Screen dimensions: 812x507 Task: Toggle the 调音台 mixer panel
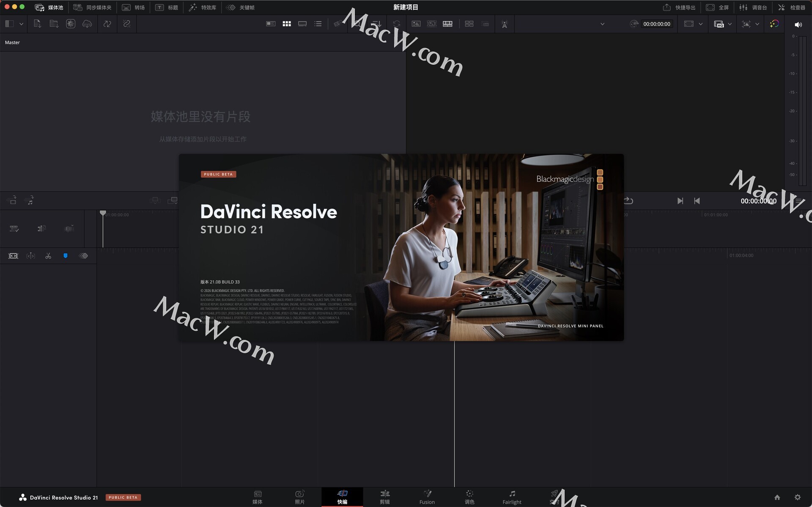(x=753, y=8)
